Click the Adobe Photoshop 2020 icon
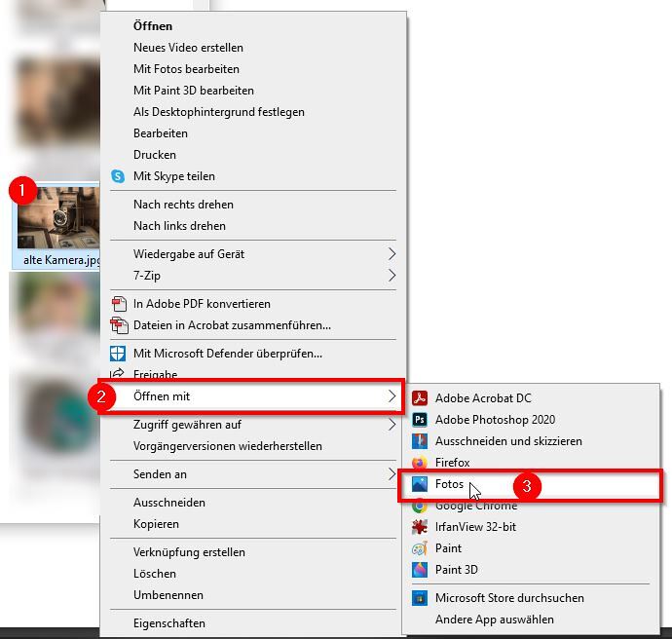Screen dimensions: 672x639 420,420
